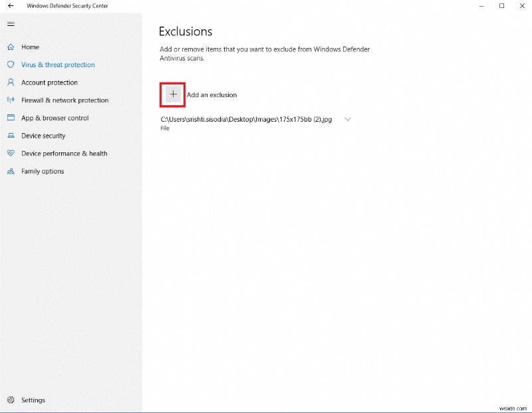Screen dimensions: 532x413
Task: Open the Device security icon
Action: (10, 136)
